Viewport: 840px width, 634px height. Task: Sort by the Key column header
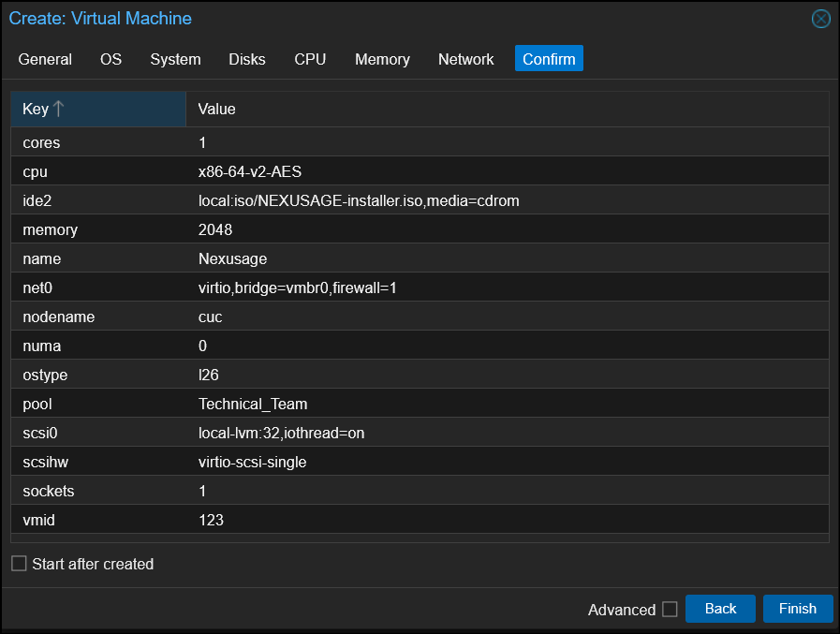tap(36, 109)
